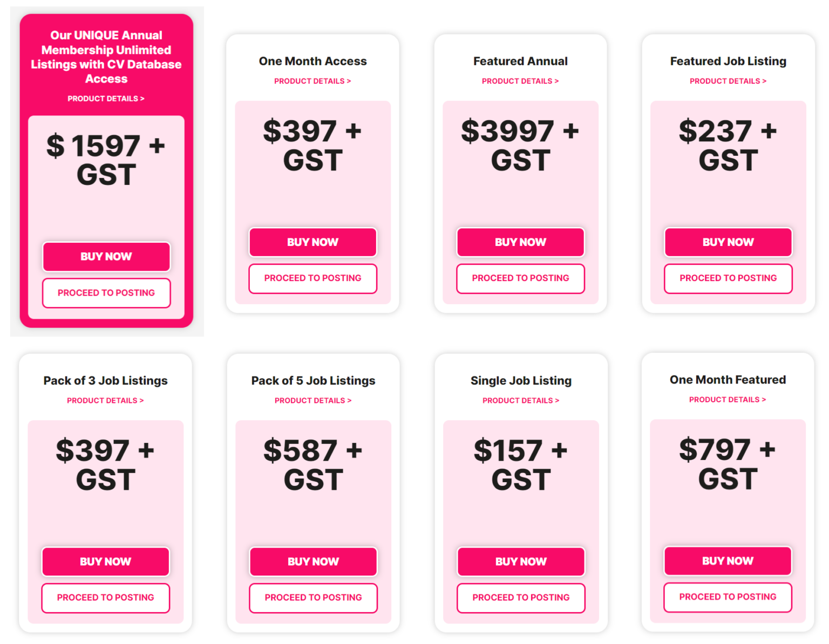
Task: Open PRODUCT DETAILS for Featured Annual
Action: click(520, 81)
